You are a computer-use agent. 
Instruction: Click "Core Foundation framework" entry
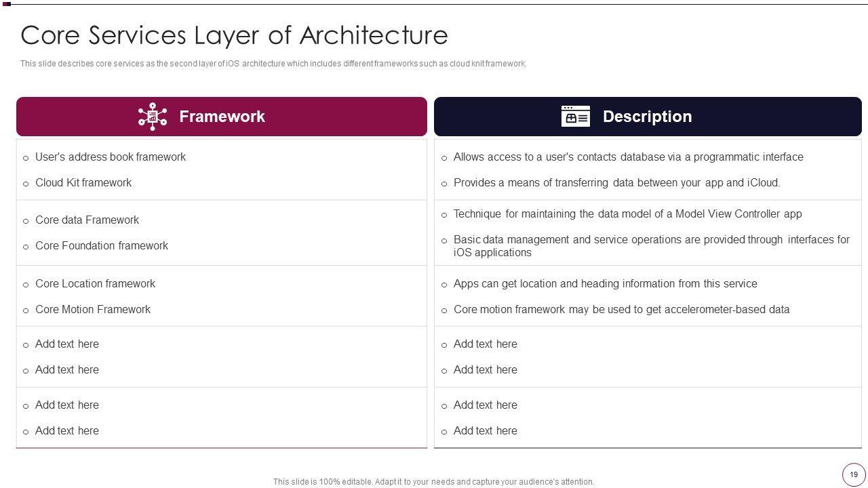(x=102, y=246)
